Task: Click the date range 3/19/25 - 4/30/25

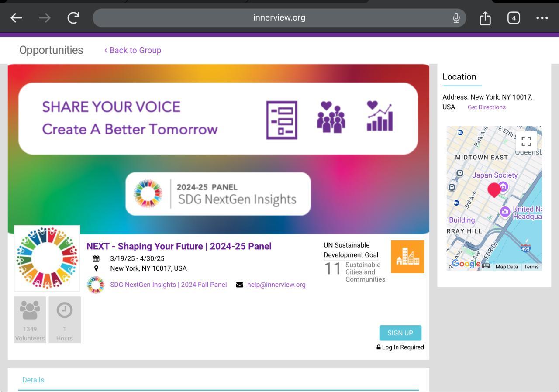Action: coord(137,258)
